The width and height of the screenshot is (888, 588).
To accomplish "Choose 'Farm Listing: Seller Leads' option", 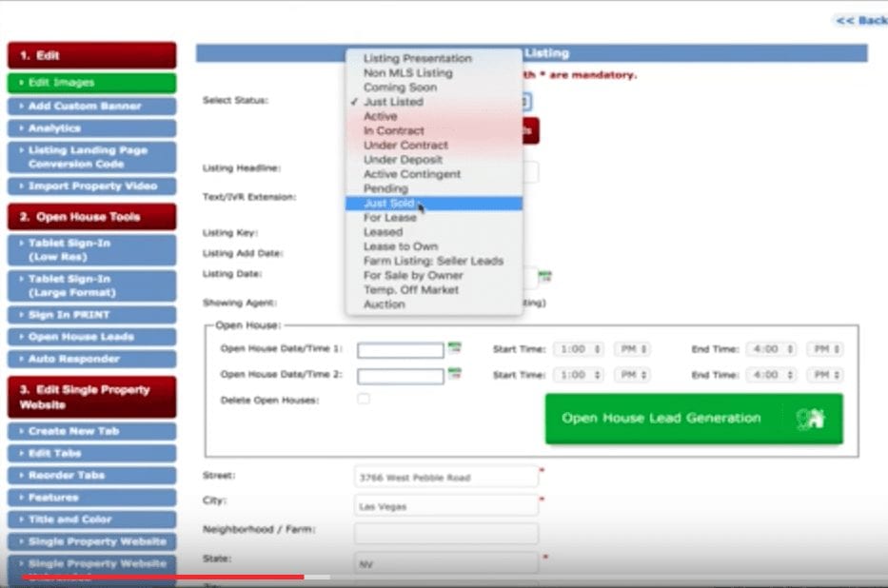I will [433, 261].
